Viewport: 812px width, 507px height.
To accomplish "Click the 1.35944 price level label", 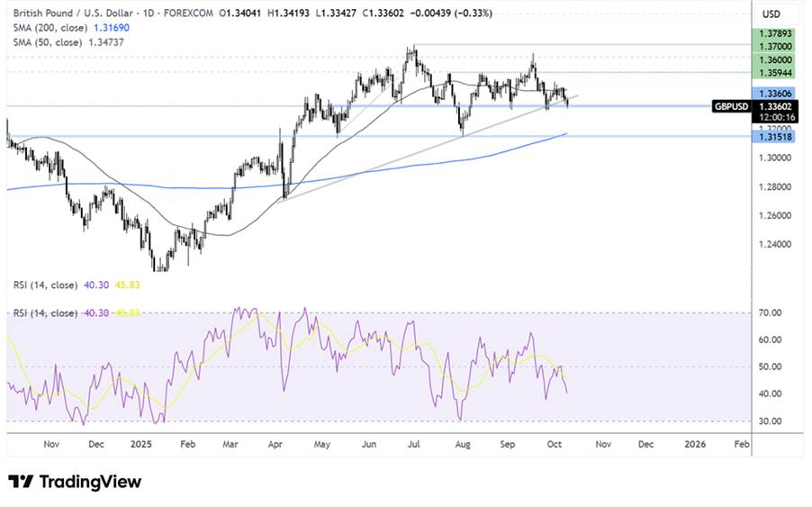I will pyautogui.click(x=774, y=71).
